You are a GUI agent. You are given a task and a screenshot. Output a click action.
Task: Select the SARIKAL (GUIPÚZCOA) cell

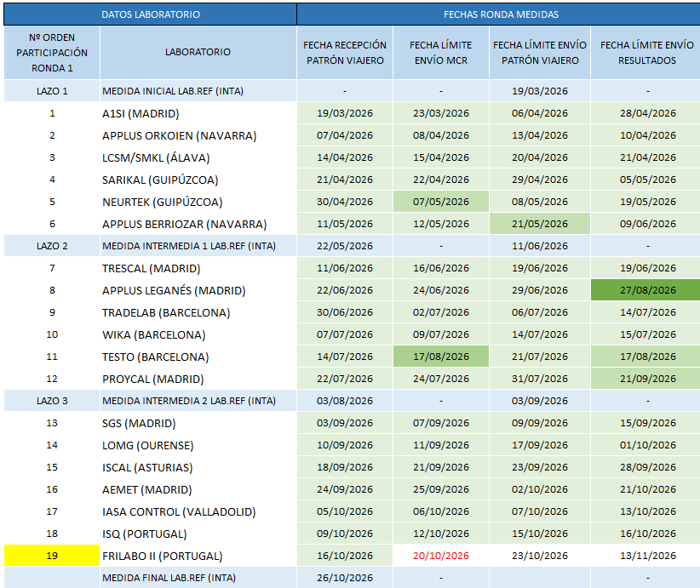(198, 180)
